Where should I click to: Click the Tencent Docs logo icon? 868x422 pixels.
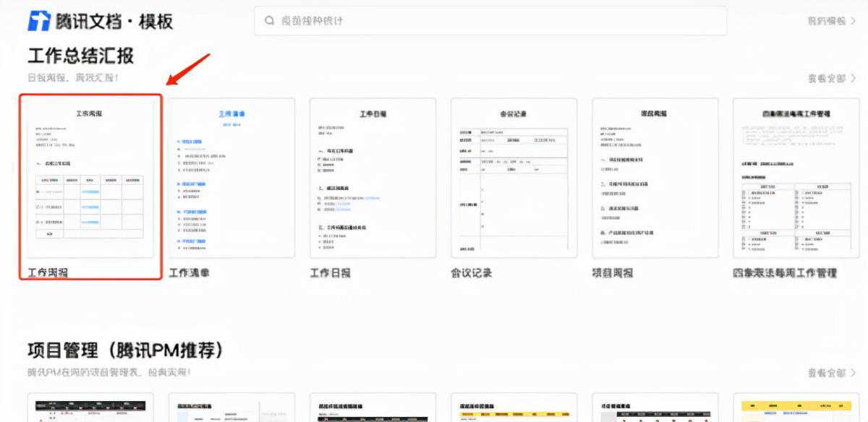39,20
